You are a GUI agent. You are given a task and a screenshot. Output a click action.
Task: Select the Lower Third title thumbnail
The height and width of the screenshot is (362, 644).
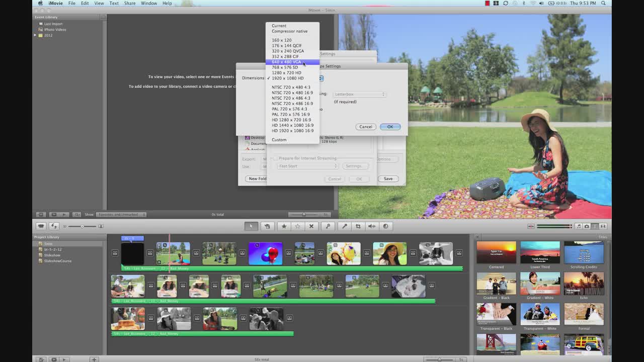[x=540, y=252]
